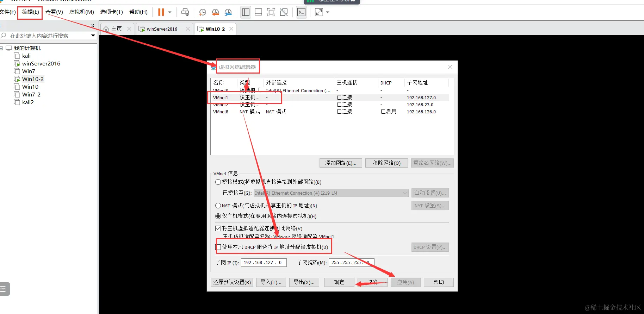The height and width of the screenshot is (314, 644).
Task: Select the VMnet1 row in network list
Action: (330, 98)
